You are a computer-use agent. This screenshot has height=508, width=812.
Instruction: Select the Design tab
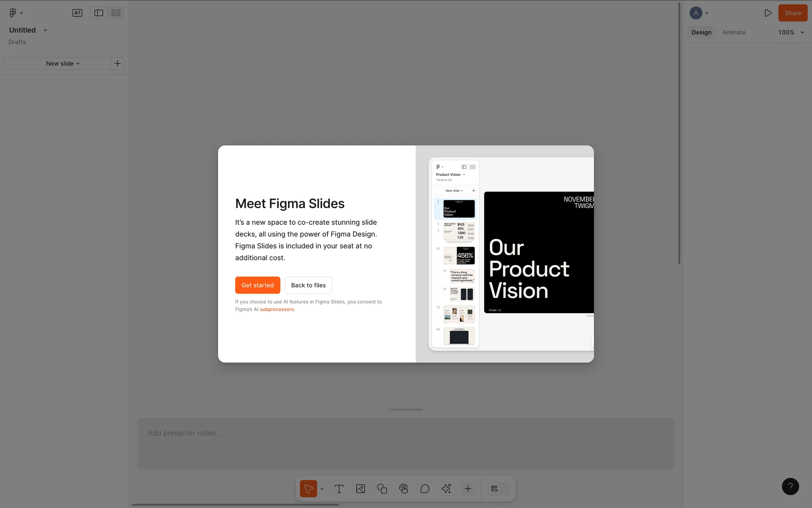tap(701, 32)
